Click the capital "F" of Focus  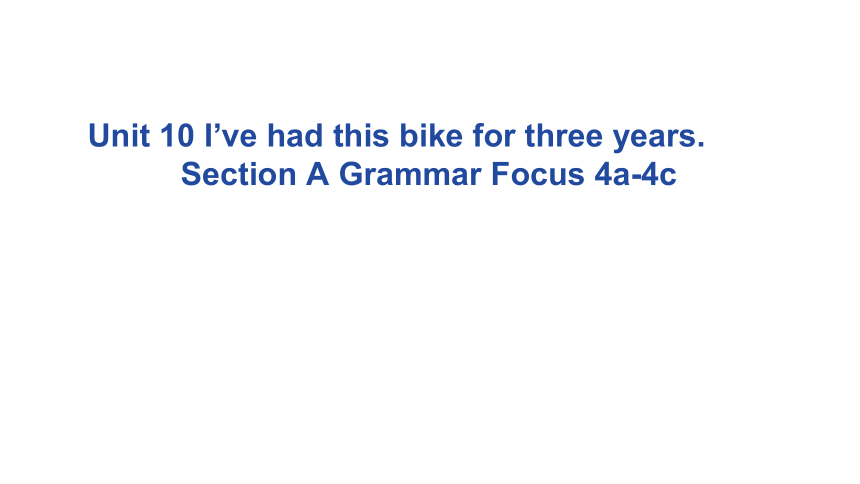click(500, 174)
